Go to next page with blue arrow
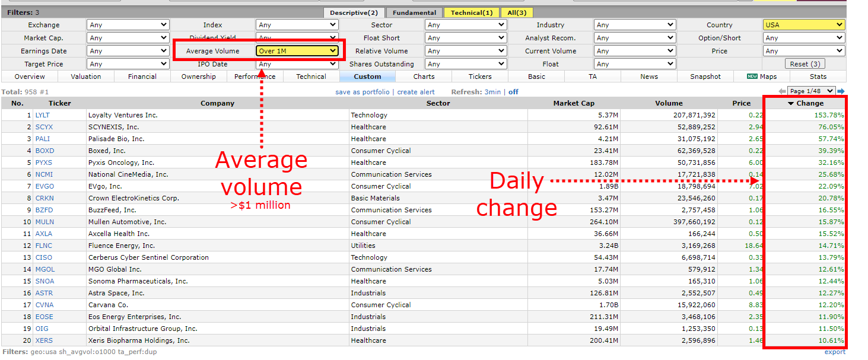Viewport: 868px width, 360px height. coord(841,91)
